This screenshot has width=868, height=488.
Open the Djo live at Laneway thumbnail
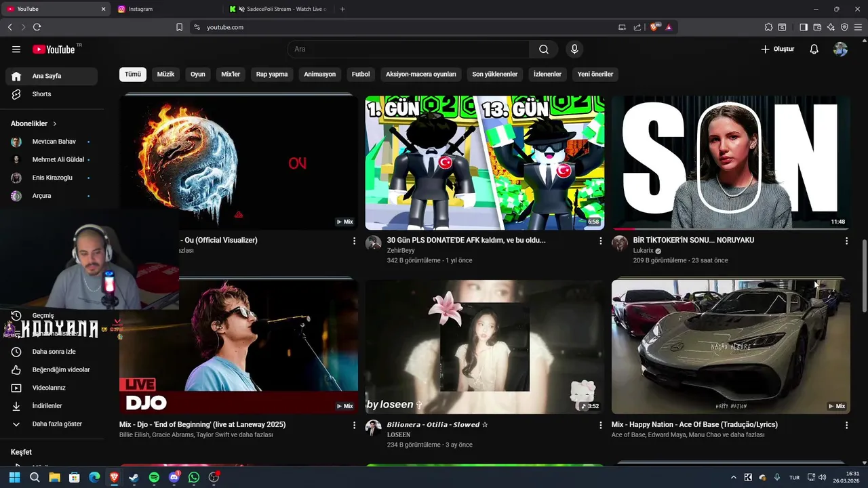click(x=239, y=346)
